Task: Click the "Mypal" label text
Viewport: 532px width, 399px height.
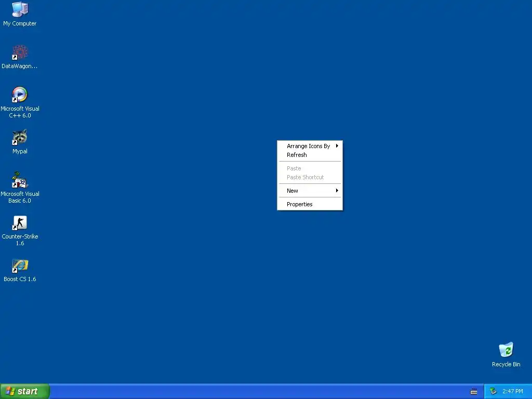Action: (20, 151)
